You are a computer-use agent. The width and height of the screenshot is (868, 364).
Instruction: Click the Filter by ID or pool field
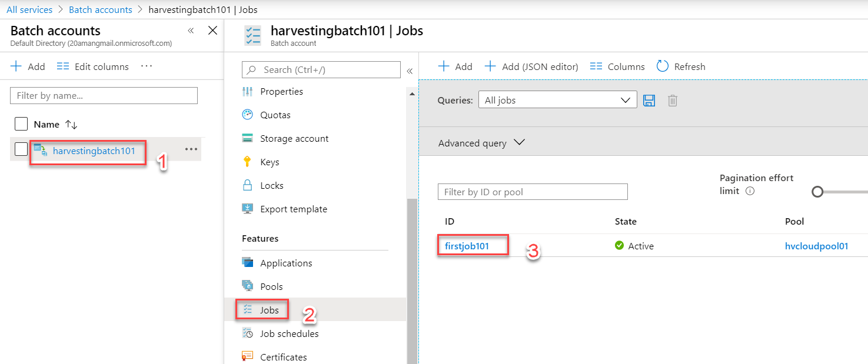click(533, 192)
